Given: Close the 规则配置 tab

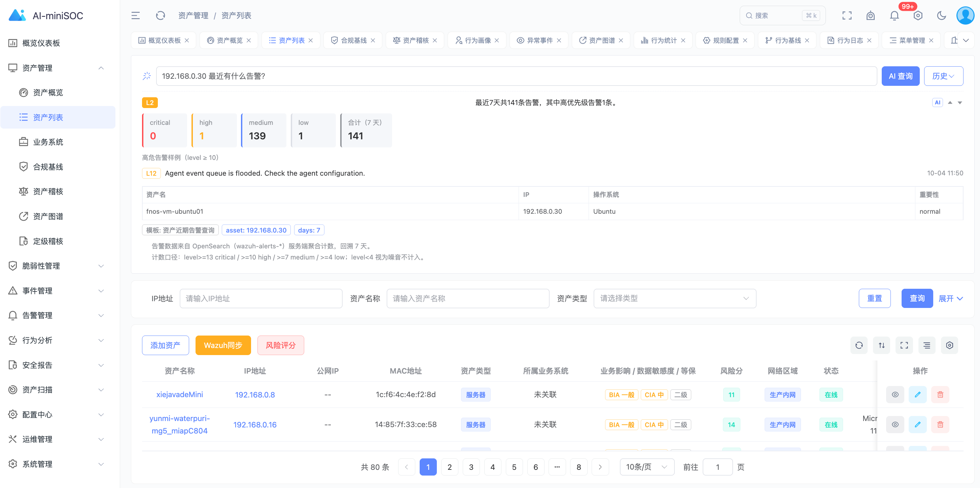Looking at the screenshot, I should click(x=745, y=40).
